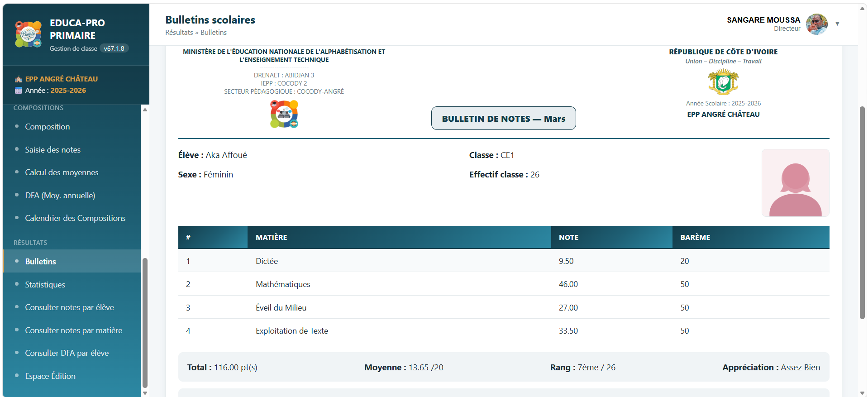Click the student name Aka Affoué
This screenshot has width=868, height=397.
[226, 155]
